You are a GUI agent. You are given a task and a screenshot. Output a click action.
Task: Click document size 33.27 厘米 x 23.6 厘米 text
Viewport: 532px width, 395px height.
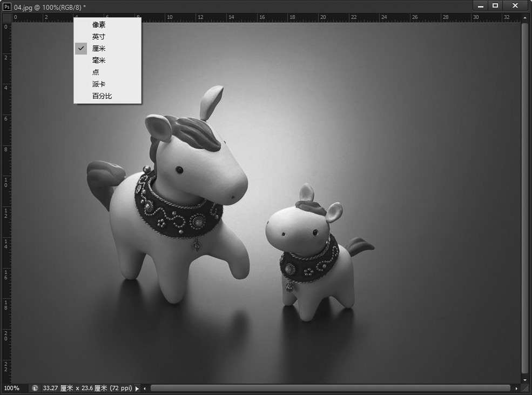87,388
